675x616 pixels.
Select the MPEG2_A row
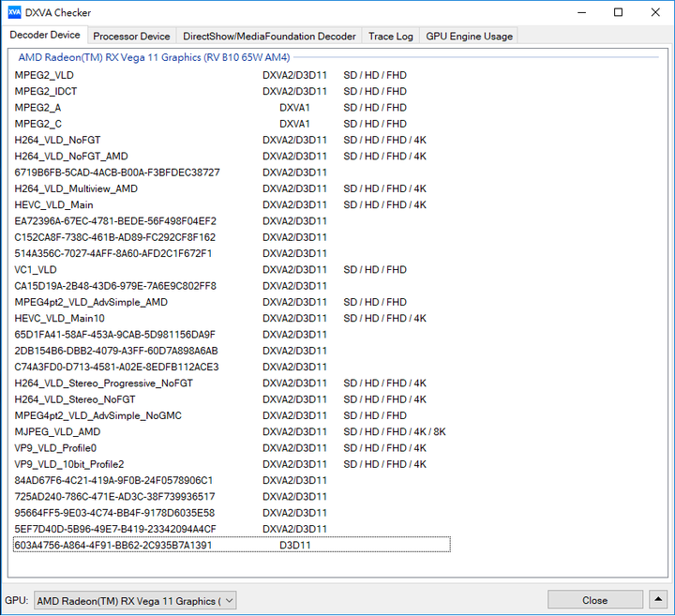click(x=232, y=108)
